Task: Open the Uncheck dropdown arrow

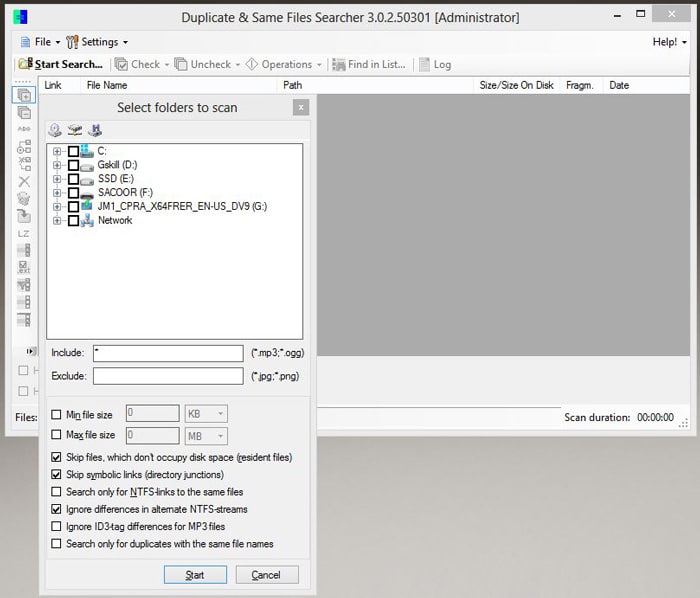Action: (x=238, y=65)
